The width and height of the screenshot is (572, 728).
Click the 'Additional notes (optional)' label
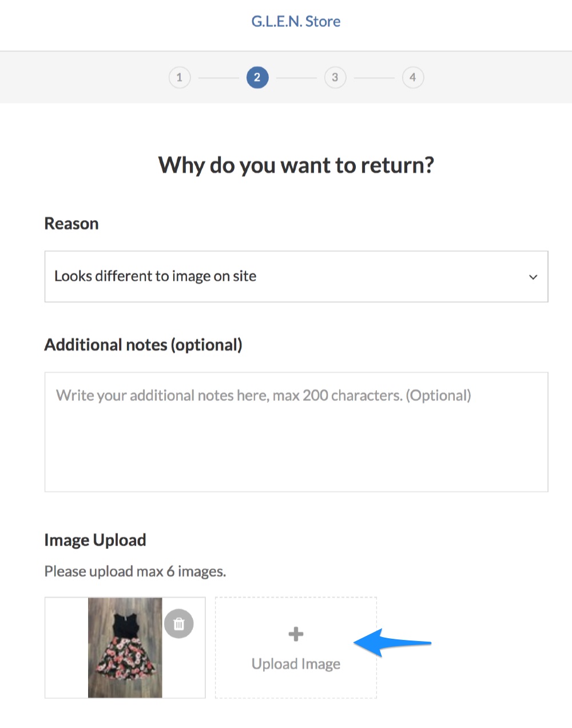pyautogui.click(x=144, y=345)
